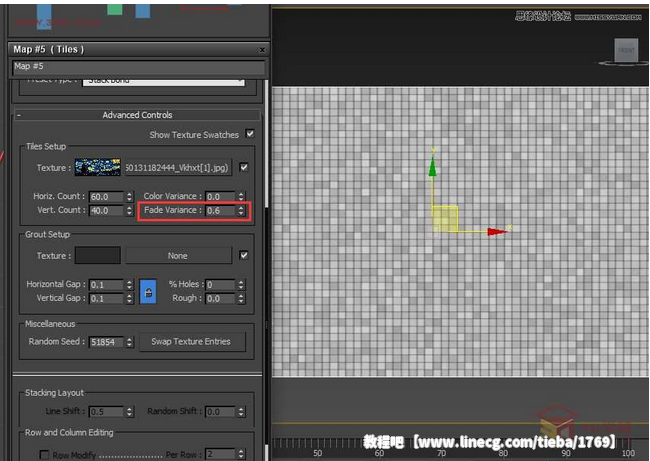Click the Line Shift input field
650x461 pixels.
(107, 412)
